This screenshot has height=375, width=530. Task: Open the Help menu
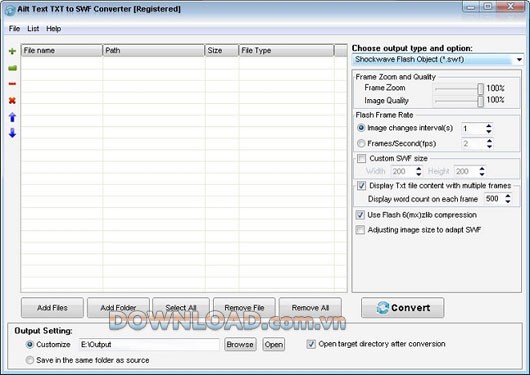point(53,29)
